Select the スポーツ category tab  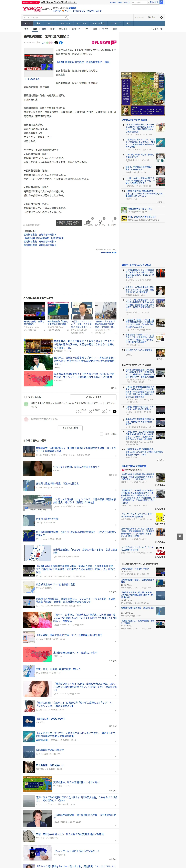pos(76,29)
